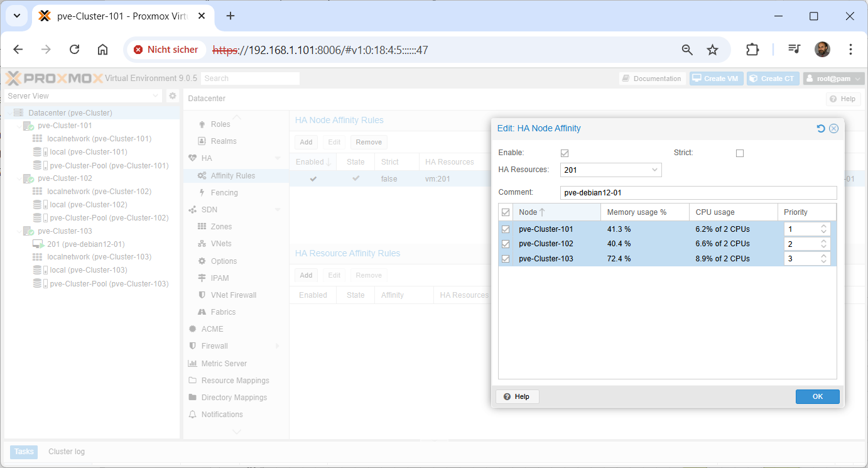Open the HA Resources dropdown
The width and height of the screenshot is (868, 468).
pos(654,170)
